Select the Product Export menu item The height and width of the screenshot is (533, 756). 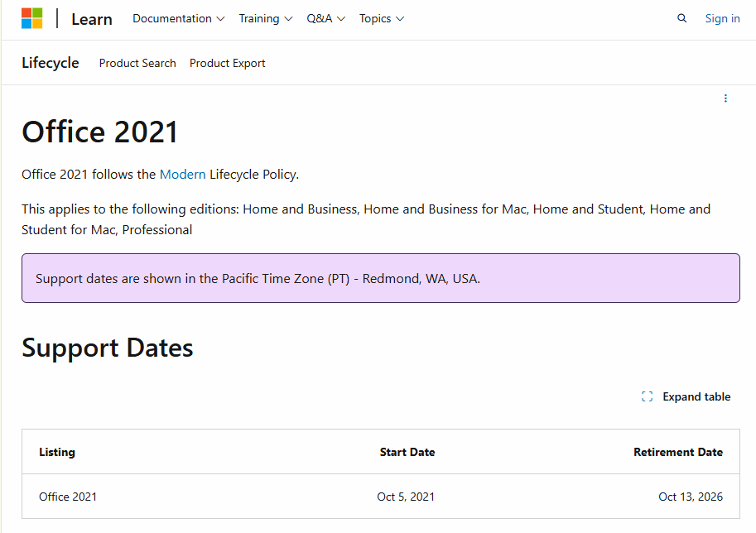[x=228, y=63]
